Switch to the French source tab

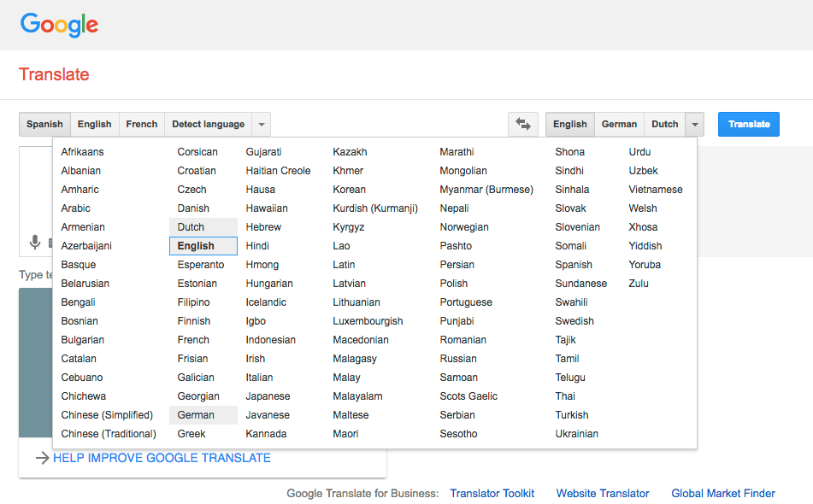click(141, 124)
